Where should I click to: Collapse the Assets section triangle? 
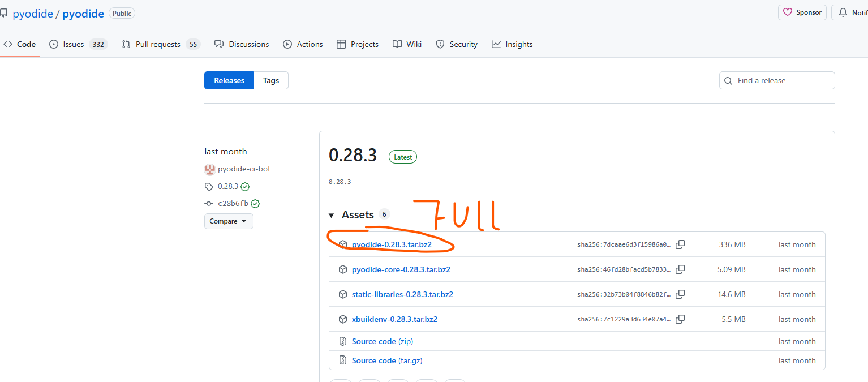click(x=332, y=215)
